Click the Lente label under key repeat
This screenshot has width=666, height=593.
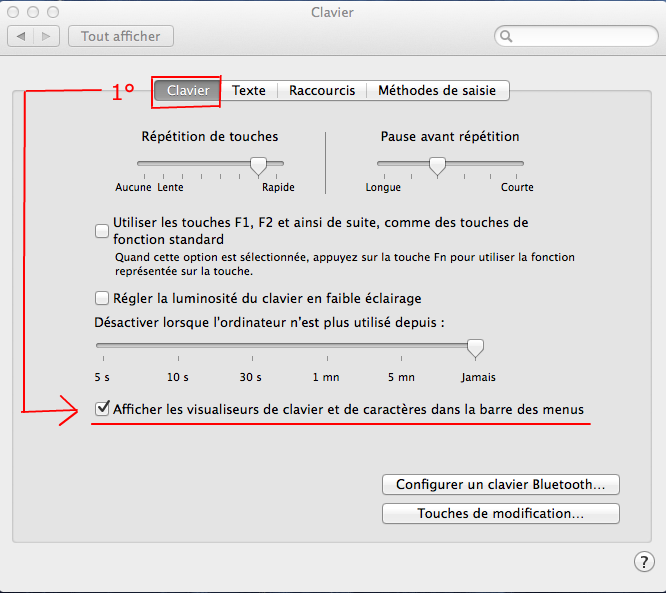pos(170,187)
